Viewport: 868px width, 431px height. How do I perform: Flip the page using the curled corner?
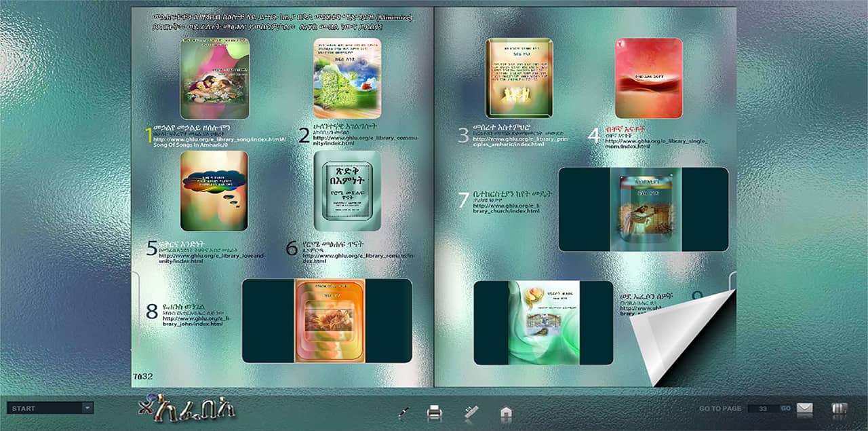click(x=684, y=337)
